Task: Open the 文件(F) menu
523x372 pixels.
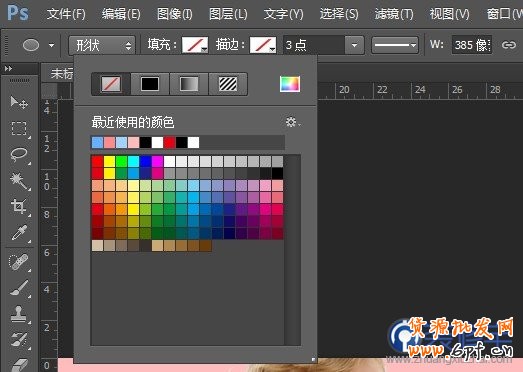Action: (66, 14)
